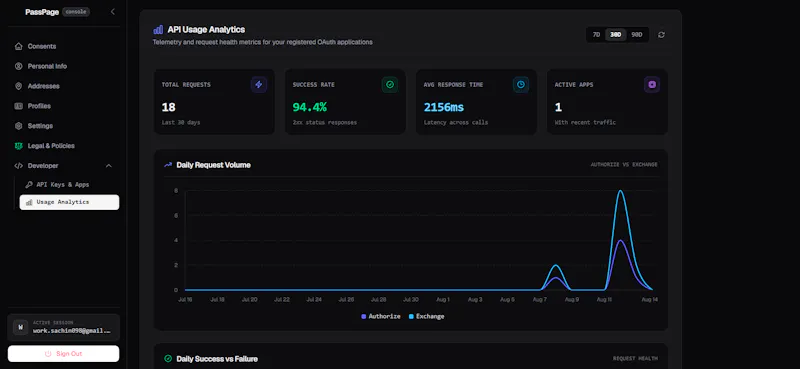Click the Jul 16 axis label
The width and height of the screenshot is (800, 369).
tap(185, 300)
